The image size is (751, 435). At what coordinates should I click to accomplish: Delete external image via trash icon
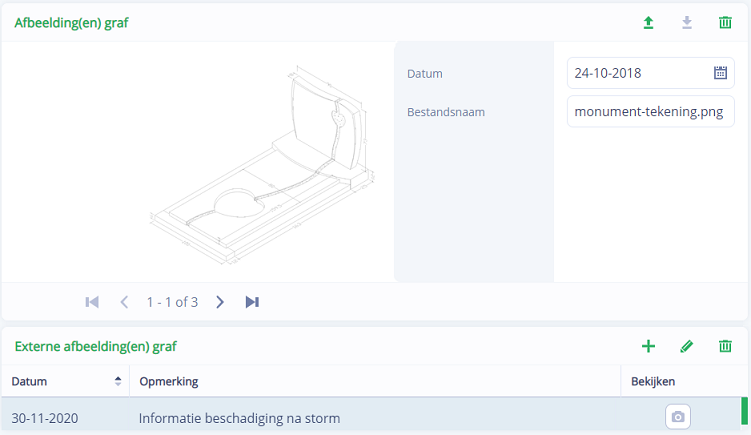coord(725,346)
